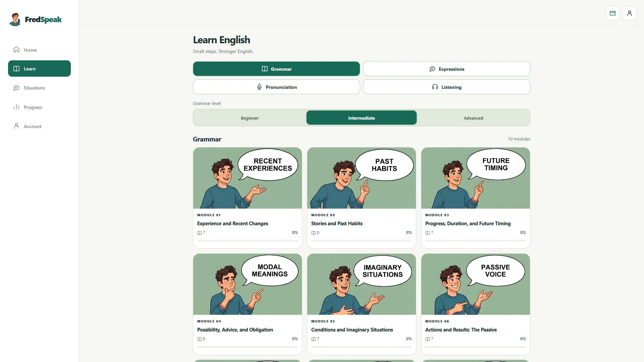644x362 pixels.
Task: Click the Module 05 progress bar
Action: (362, 347)
